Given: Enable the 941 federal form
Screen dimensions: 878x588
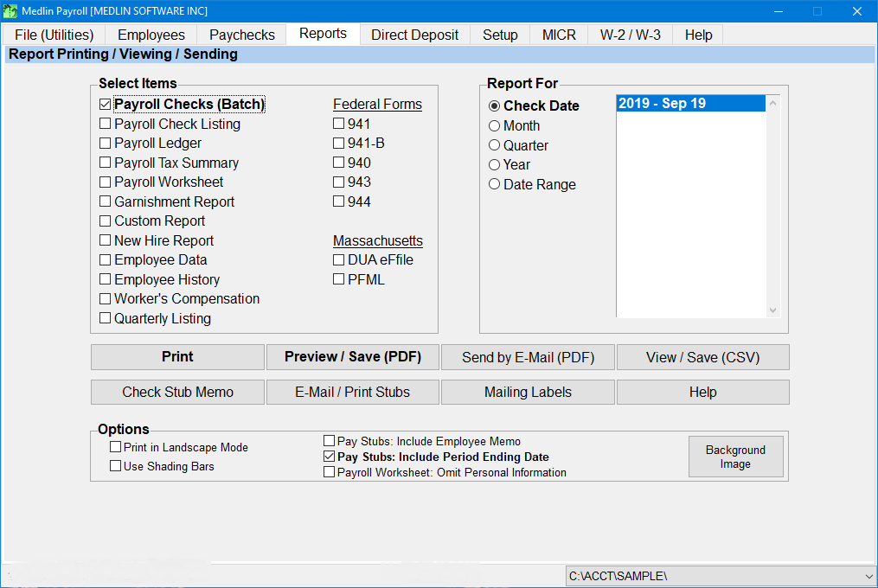Looking at the screenshot, I should click(338, 124).
